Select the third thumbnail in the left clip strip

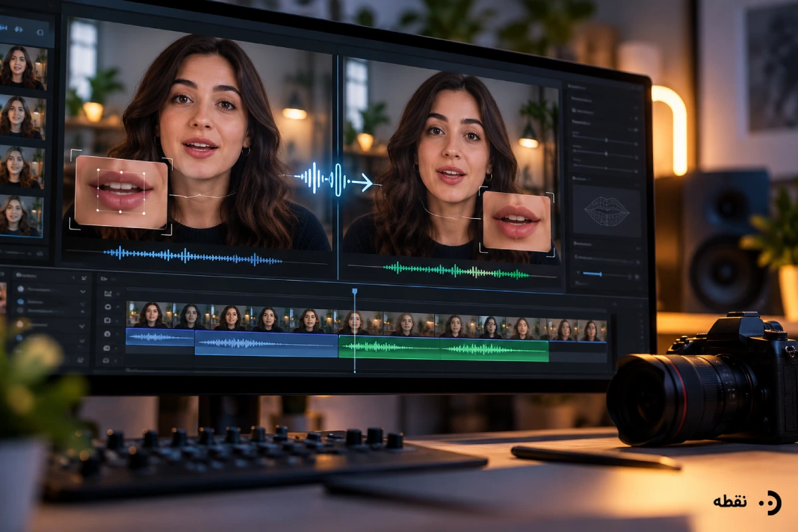coord(22,166)
